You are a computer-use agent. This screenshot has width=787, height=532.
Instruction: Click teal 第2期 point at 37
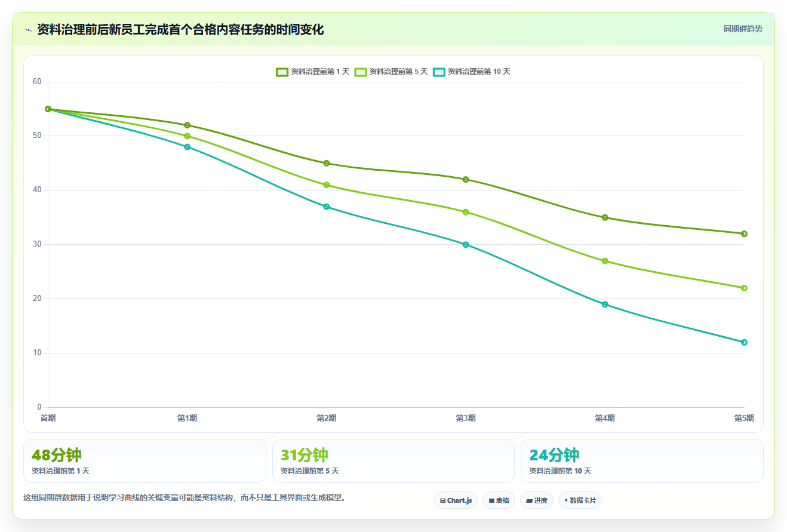click(326, 207)
